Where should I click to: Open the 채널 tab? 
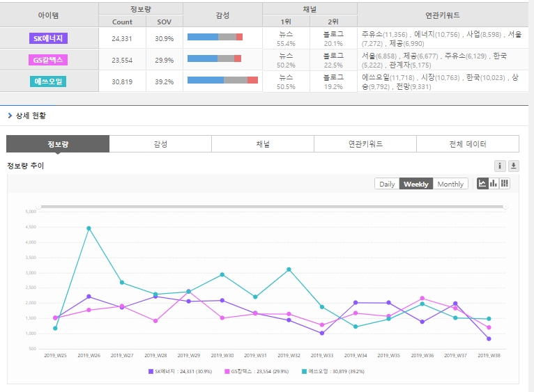(x=263, y=144)
